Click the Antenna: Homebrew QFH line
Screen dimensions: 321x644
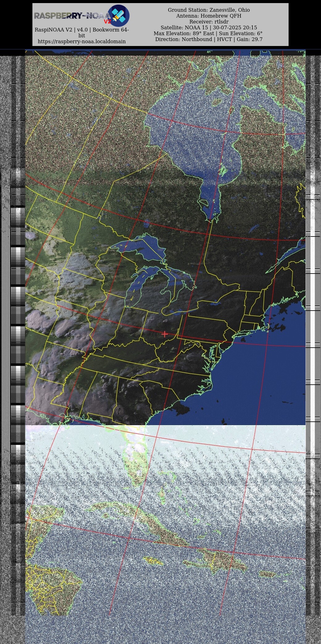coord(209,16)
